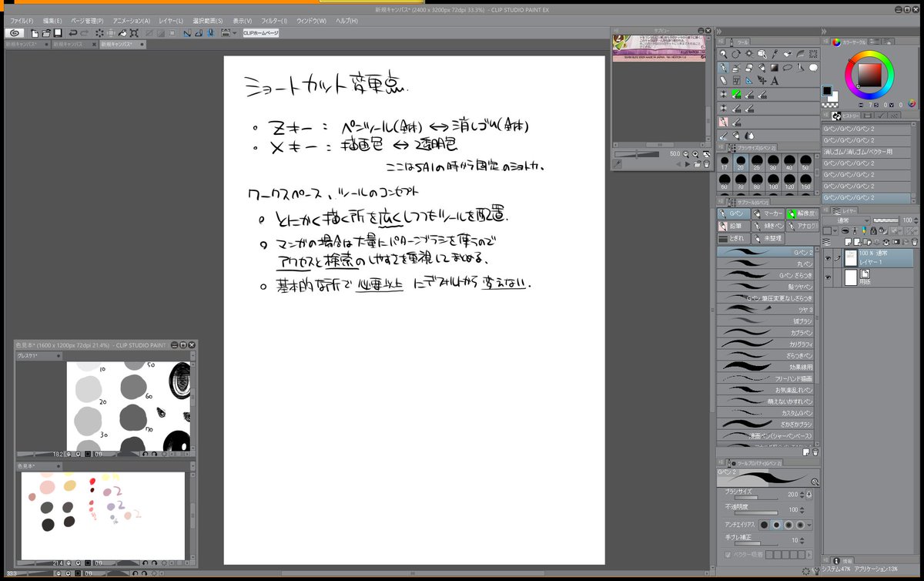Click the Save floppy icon in command bar
This screenshot has width=924, height=581.
click(x=58, y=33)
